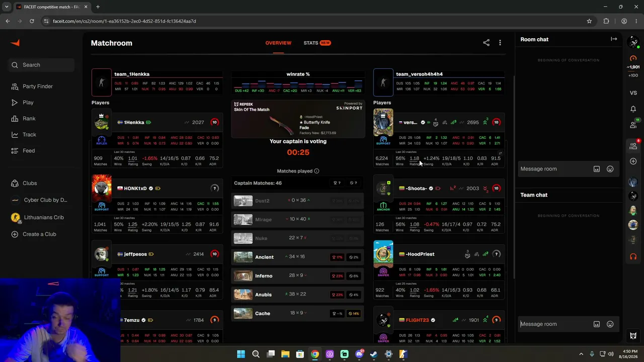Open player -Shoota-'s profile
Image resolution: width=644 pixels, height=362 pixels.
point(417,189)
